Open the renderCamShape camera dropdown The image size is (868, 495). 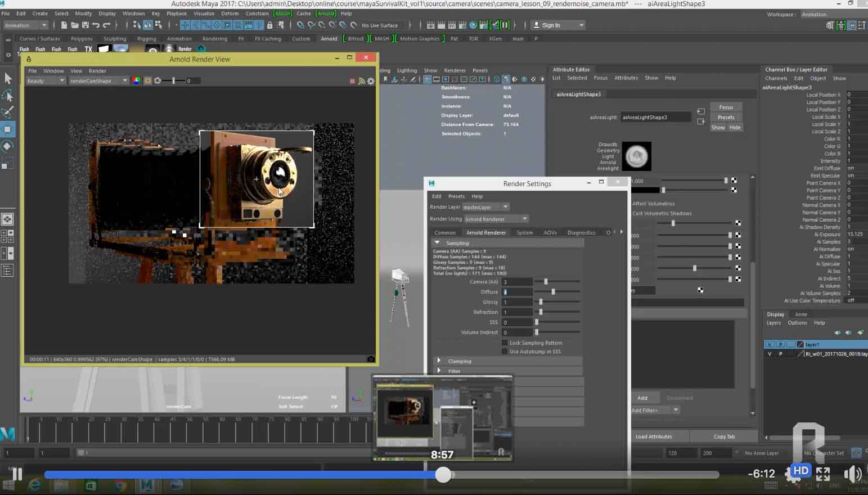(98, 81)
